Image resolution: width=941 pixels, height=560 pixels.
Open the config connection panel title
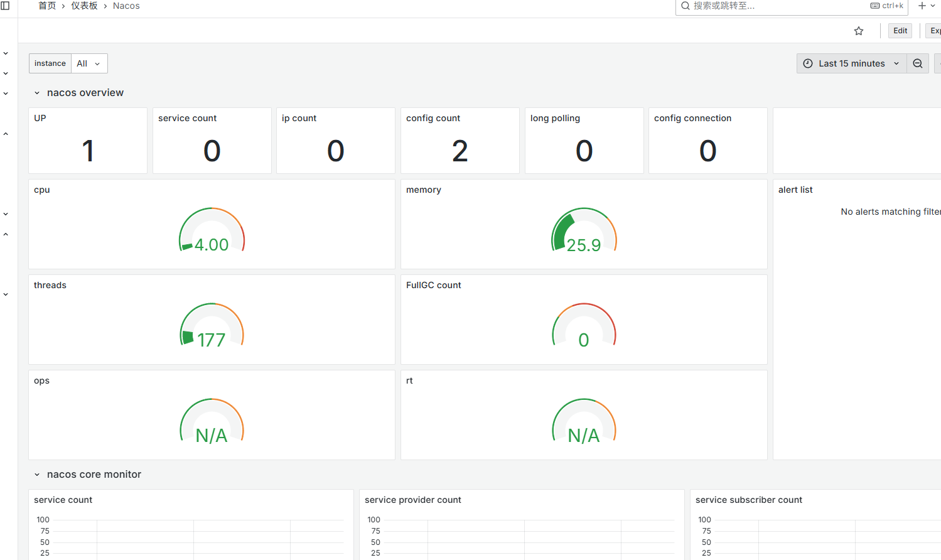[x=692, y=118]
